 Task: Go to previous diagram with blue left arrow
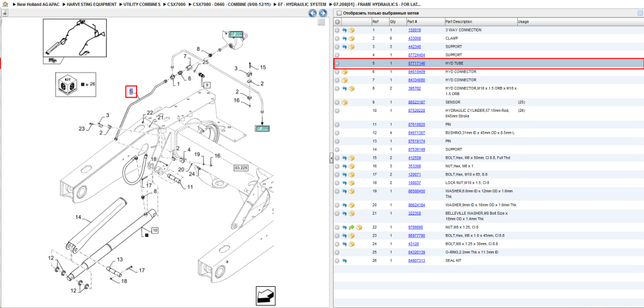coord(312,13)
